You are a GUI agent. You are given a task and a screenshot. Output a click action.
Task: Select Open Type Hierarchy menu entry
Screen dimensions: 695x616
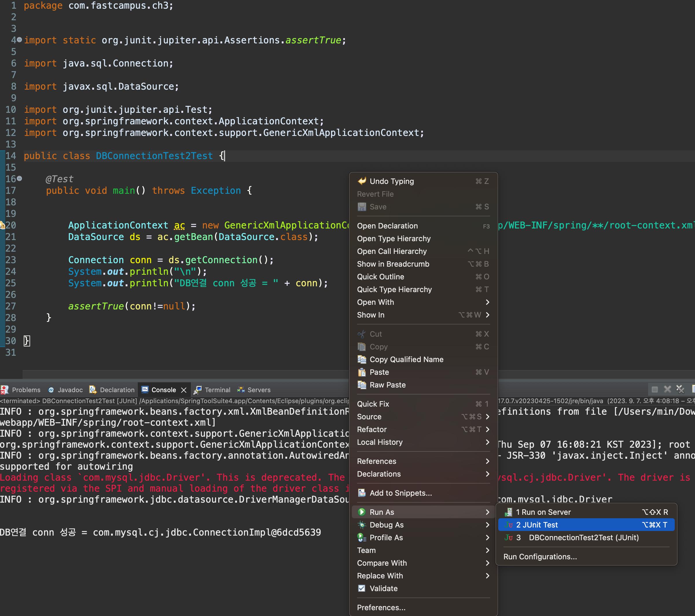click(394, 239)
